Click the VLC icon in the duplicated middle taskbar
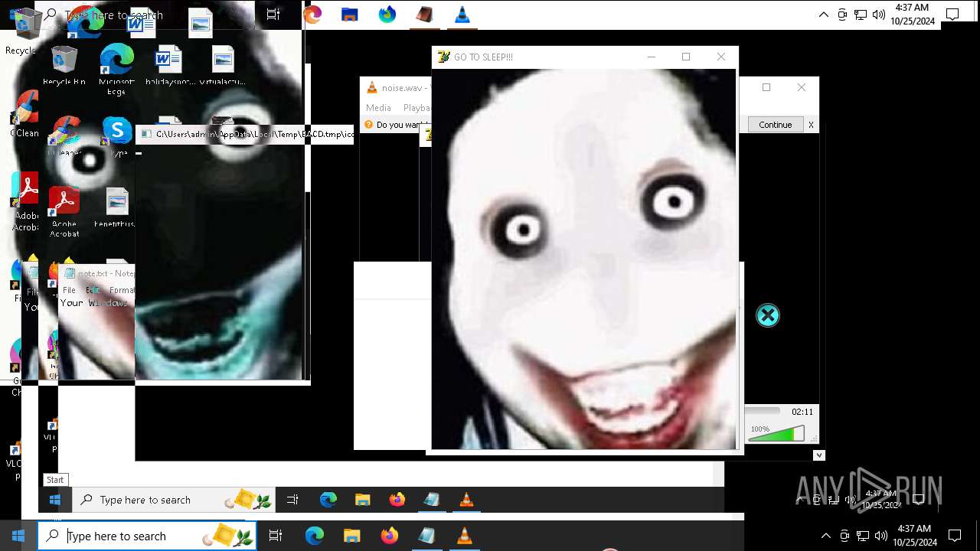The height and width of the screenshot is (551, 980). [466, 500]
